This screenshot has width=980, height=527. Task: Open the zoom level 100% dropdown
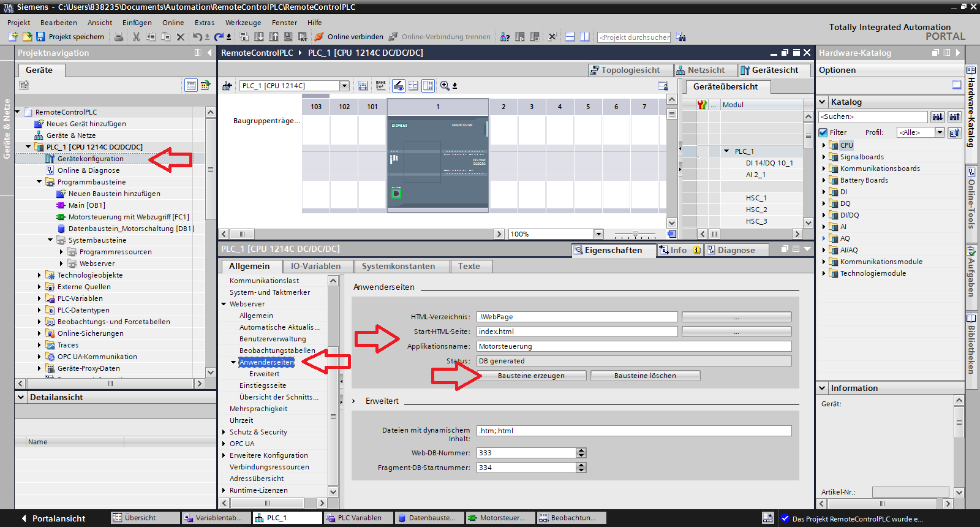(x=598, y=234)
